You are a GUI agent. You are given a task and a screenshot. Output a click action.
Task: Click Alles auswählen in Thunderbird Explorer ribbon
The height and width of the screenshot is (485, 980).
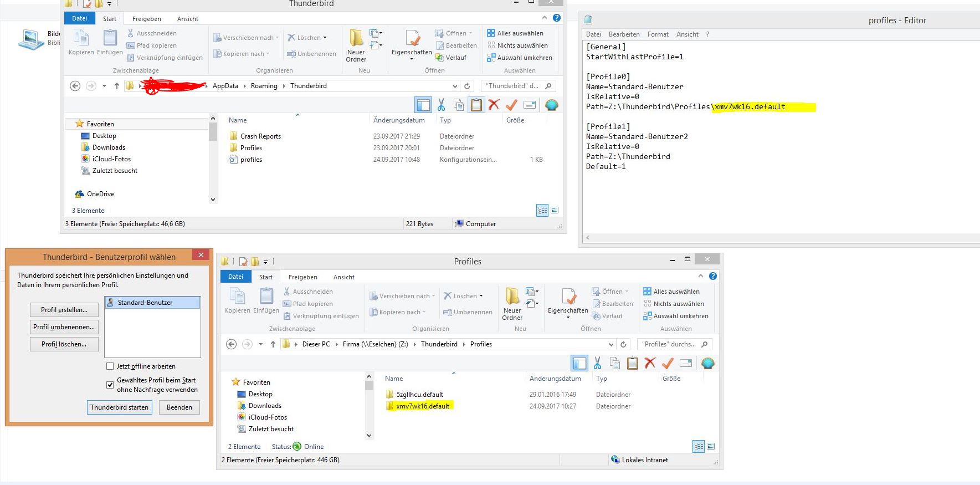pos(515,33)
